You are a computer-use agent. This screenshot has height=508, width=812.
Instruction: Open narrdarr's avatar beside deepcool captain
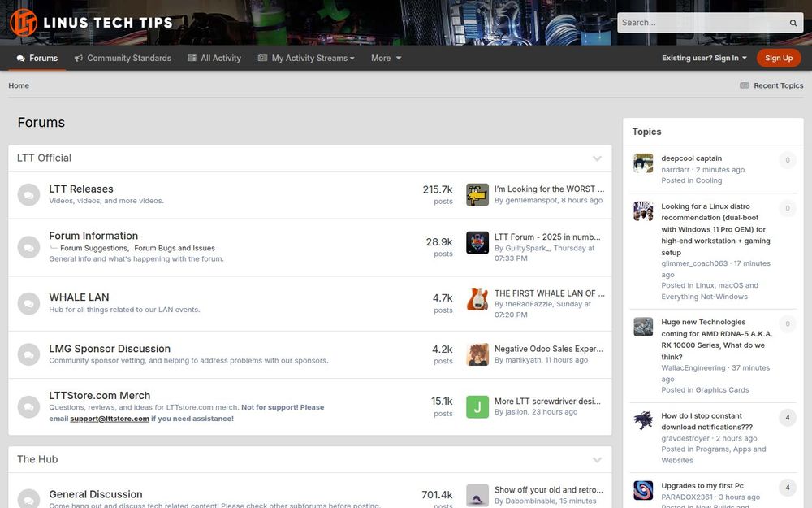[x=643, y=163]
